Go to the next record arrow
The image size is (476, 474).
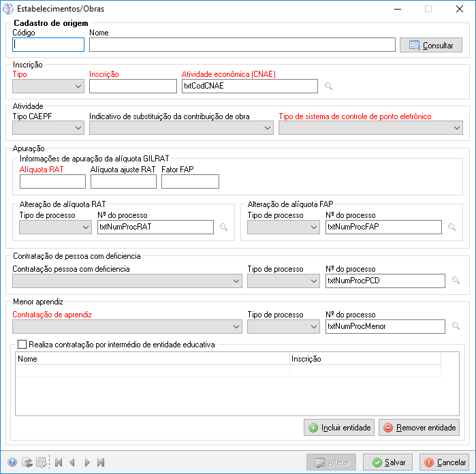[x=87, y=462]
